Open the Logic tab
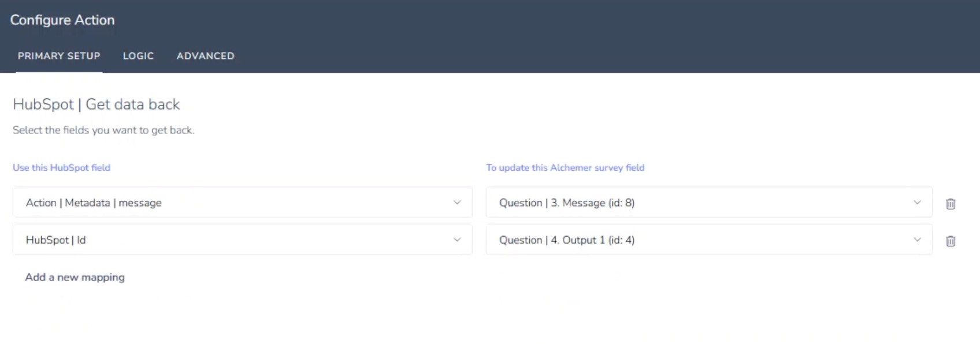Image resolution: width=980 pixels, height=344 pixels. point(138,56)
